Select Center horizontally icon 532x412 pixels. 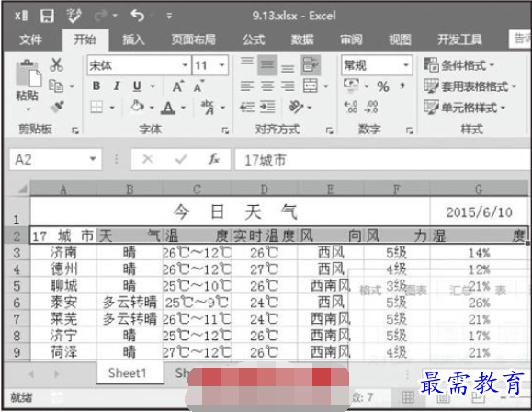click(x=267, y=86)
